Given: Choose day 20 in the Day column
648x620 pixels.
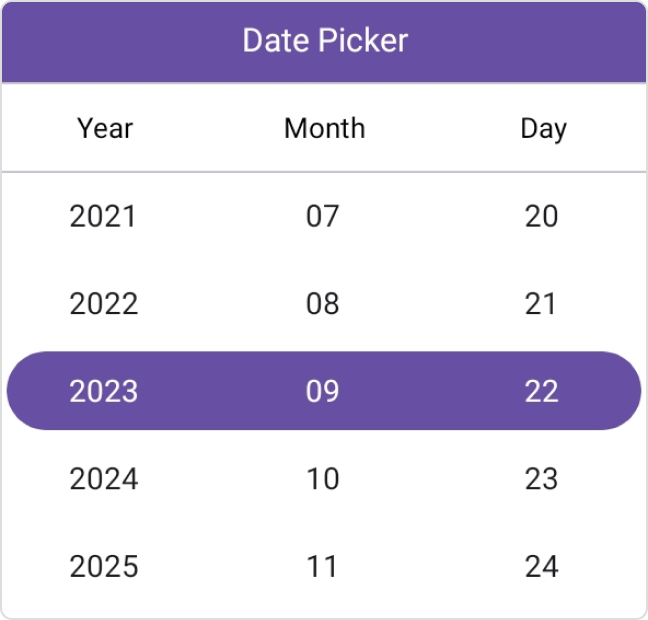Looking at the screenshot, I should [x=542, y=216].
